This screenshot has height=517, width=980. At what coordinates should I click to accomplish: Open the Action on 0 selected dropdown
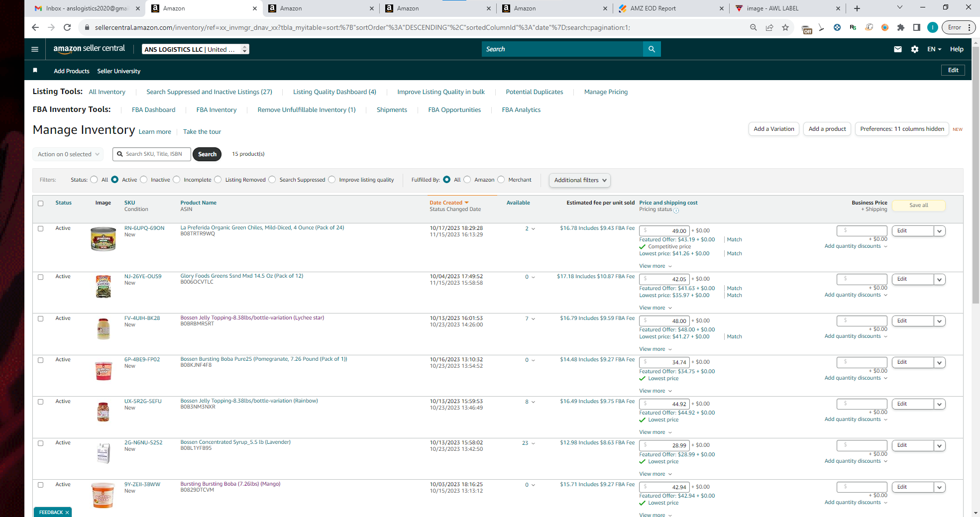(x=68, y=154)
